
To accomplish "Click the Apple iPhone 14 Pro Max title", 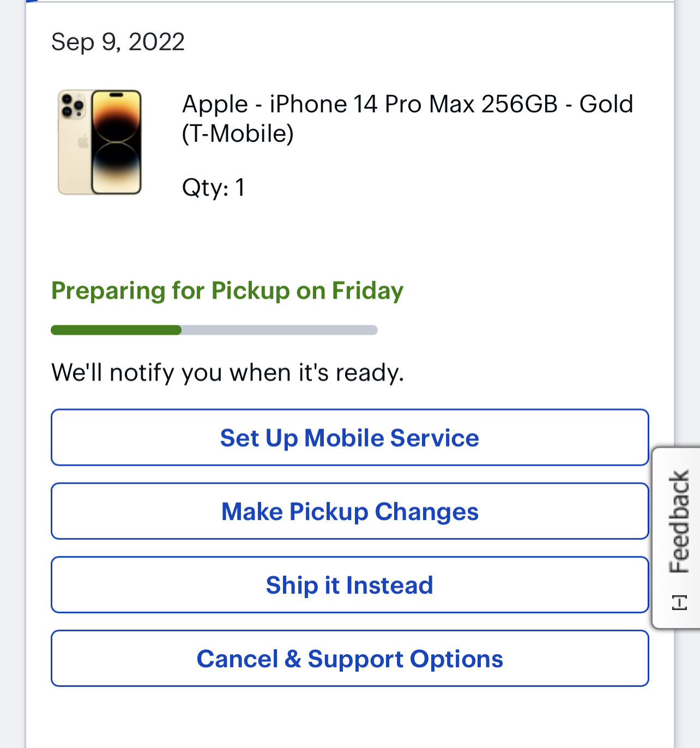I will click(407, 118).
